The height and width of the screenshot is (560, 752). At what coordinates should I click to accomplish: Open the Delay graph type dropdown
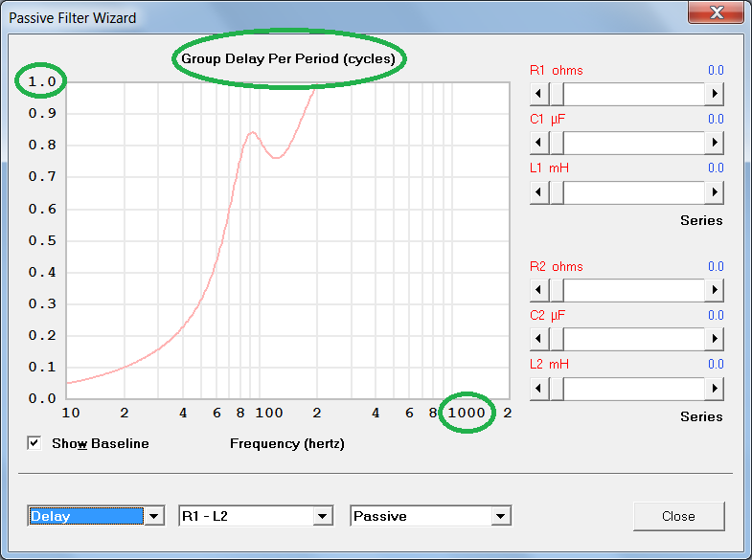pyautogui.click(x=154, y=516)
